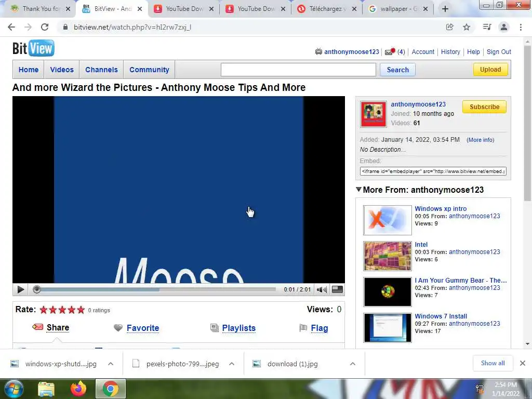Switch to the first YouTube Dow tab
The width and height of the screenshot is (532, 399).
coord(184,9)
